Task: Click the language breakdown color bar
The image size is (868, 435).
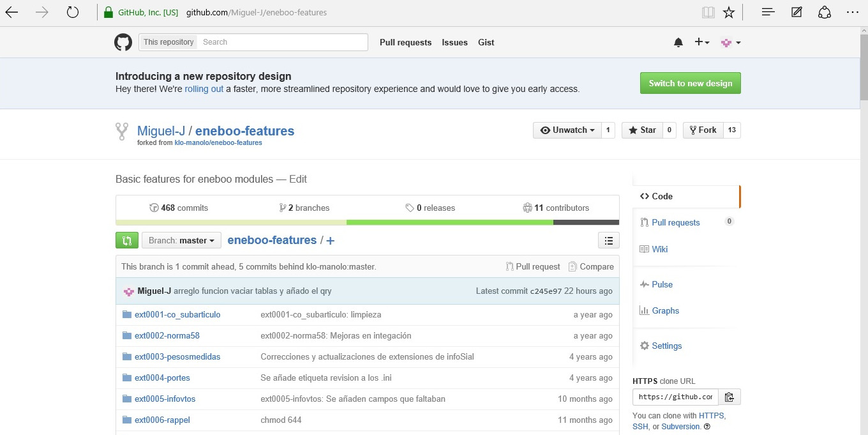Action: click(367, 222)
